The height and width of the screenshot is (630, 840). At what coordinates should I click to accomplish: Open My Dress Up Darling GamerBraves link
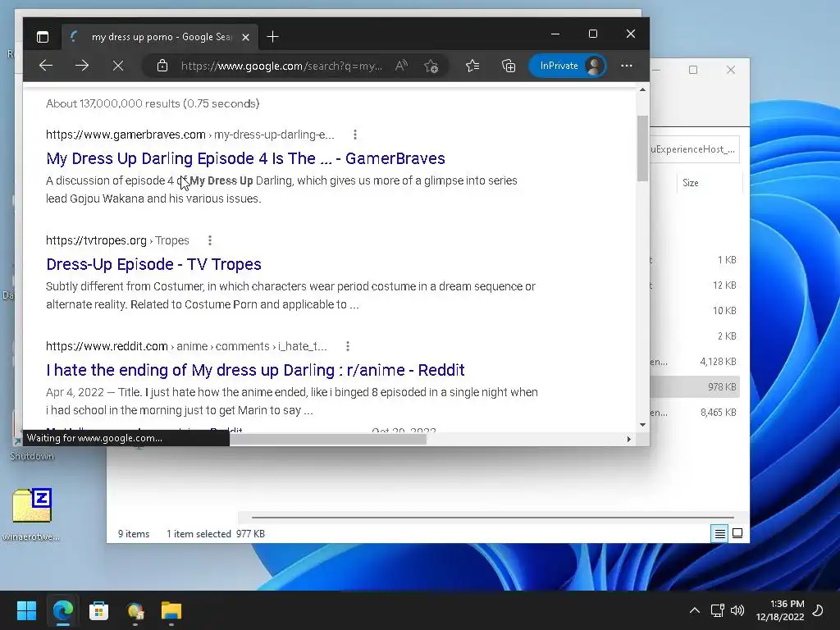point(245,158)
